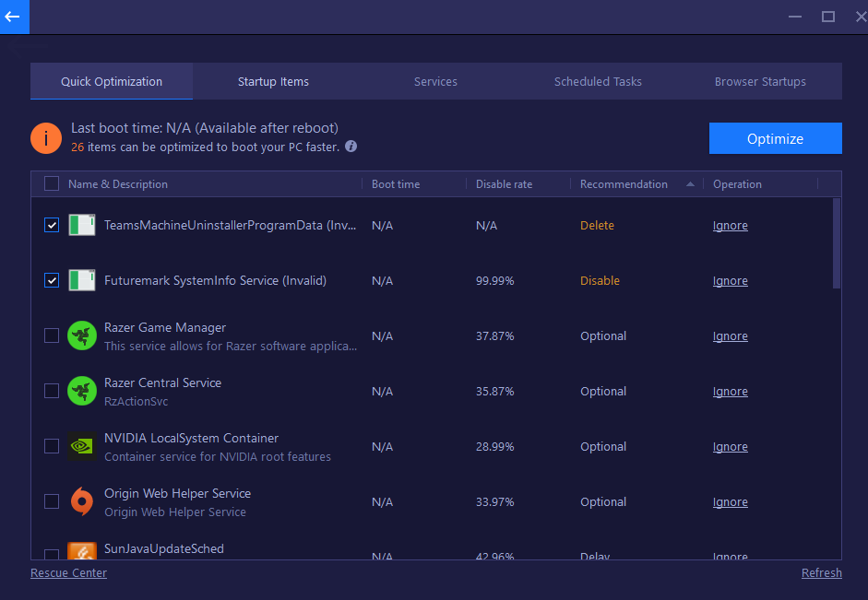Image resolution: width=868 pixels, height=600 pixels.
Task: Select the Razer Game Manager name text
Action: [165, 327]
